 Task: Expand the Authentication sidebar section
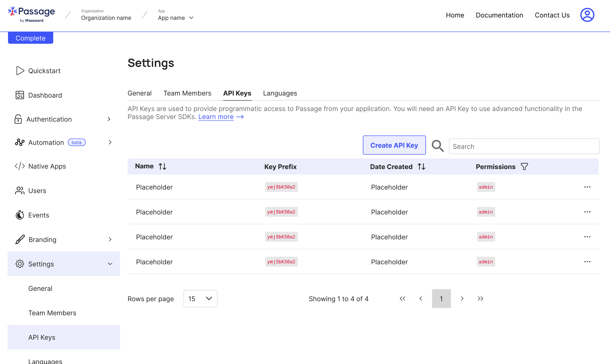[109, 119]
